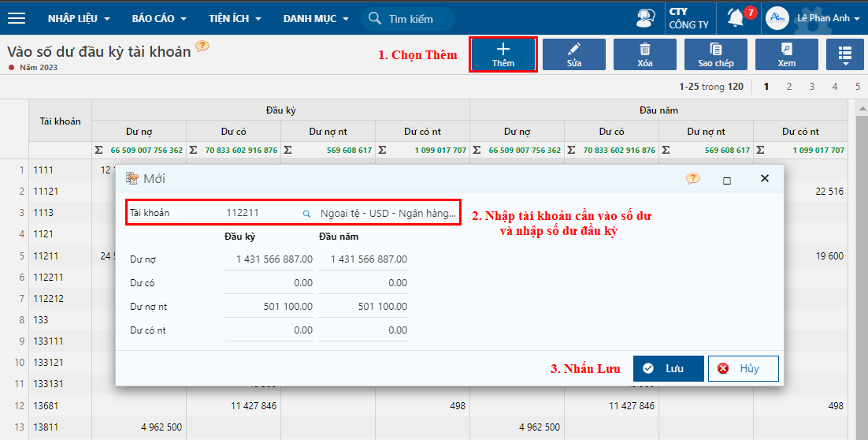Click the Sao chép (copy) button
Image resolution: width=868 pixels, height=440 pixels.
pos(716,54)
